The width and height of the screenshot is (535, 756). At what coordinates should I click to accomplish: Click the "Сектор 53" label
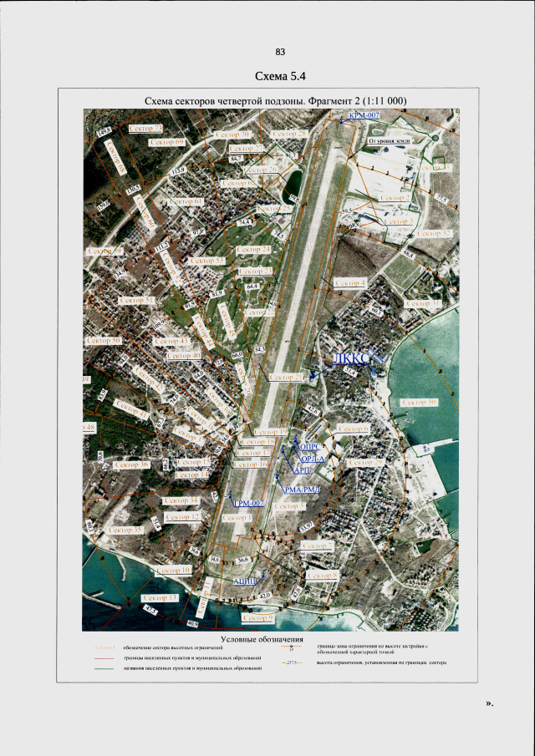pos(208,261)
